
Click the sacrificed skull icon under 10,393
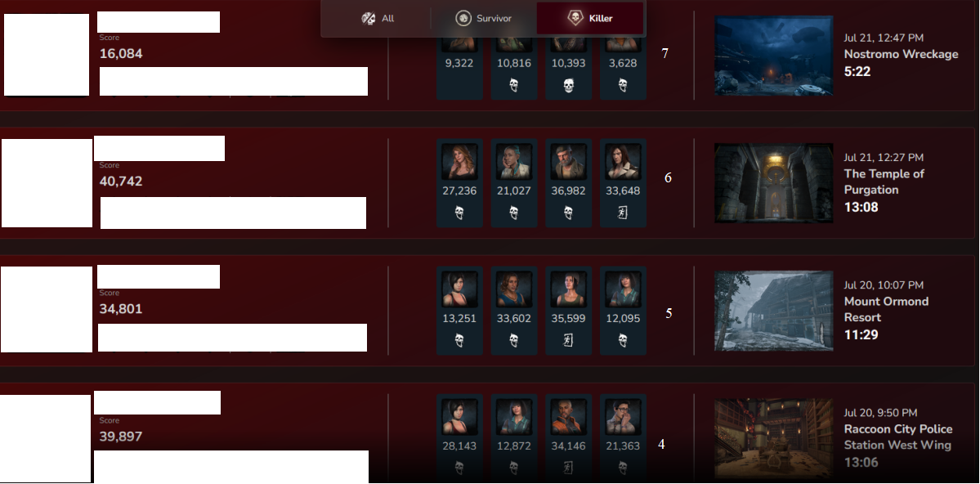(x=568, y=85)
